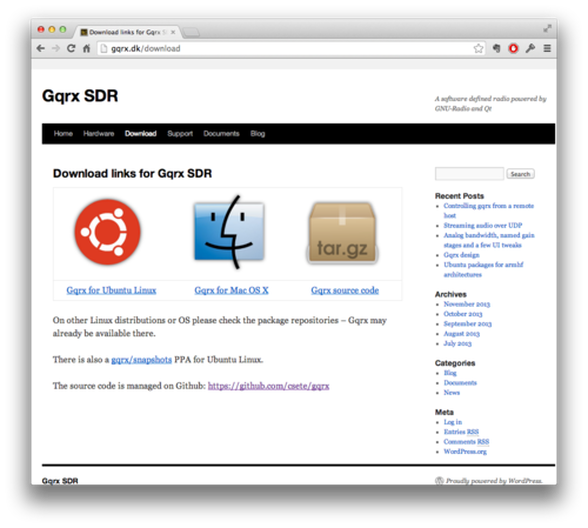The height and width of the screenshot is (528, 588).
Task: Open a new tab with the tab button
Action: click(191, 33)
